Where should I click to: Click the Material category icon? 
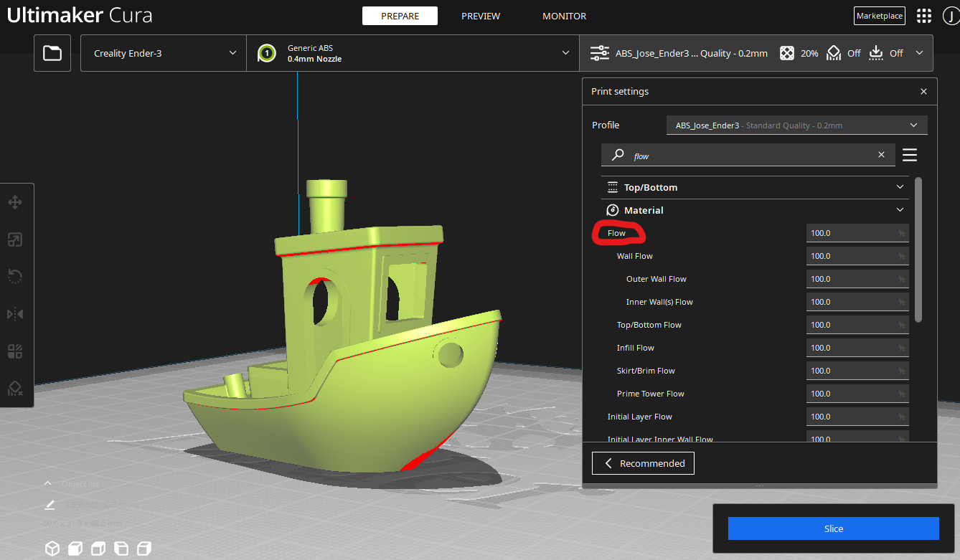[613, 210]
